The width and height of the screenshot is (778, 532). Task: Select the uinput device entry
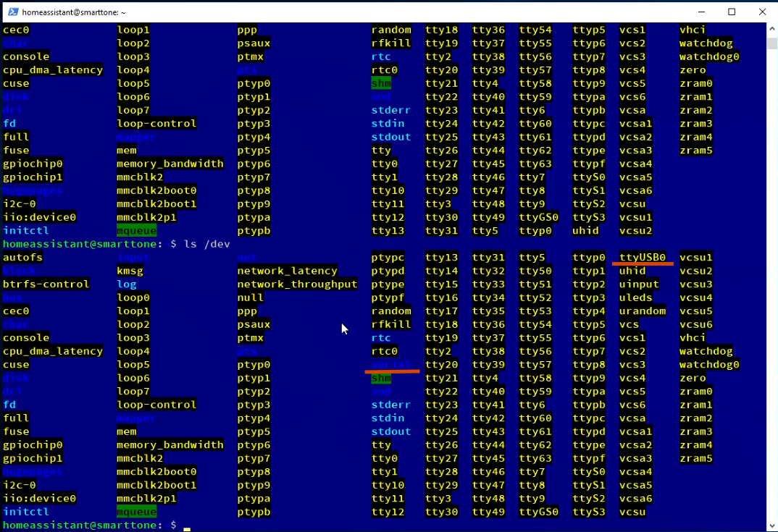coord(639,284)
